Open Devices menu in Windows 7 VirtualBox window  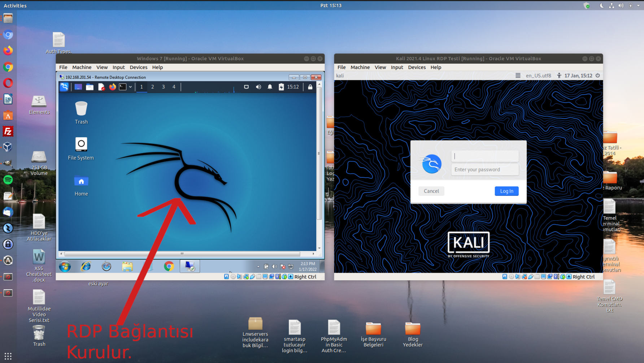[138, 67]
